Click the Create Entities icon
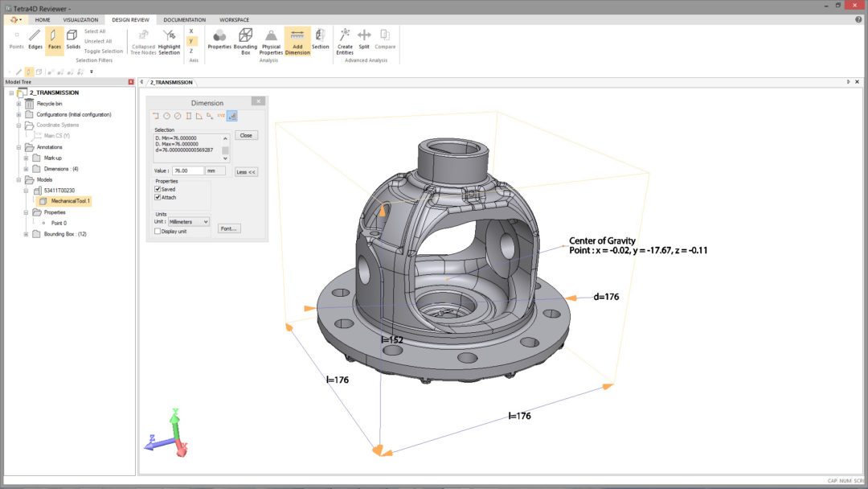This screenshot has height=489, width=868. 345,39
